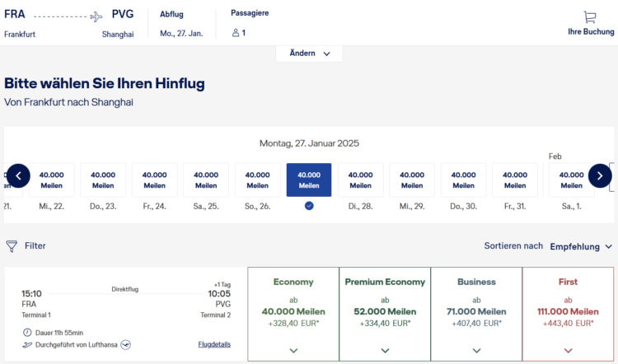
Task: Click +407,40 EUR Business surcharge
Action: click(476, 324)
